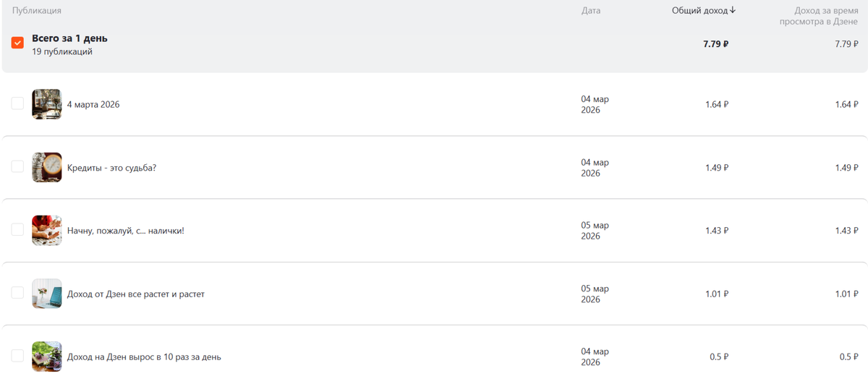Click the 'Дата' column header

(590, 11)
